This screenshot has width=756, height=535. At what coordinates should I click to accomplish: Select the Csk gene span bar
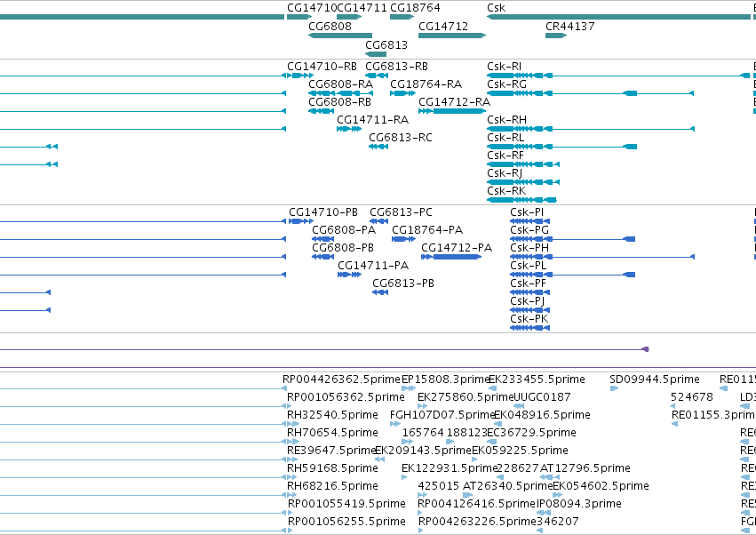click(x=618, y=17)
